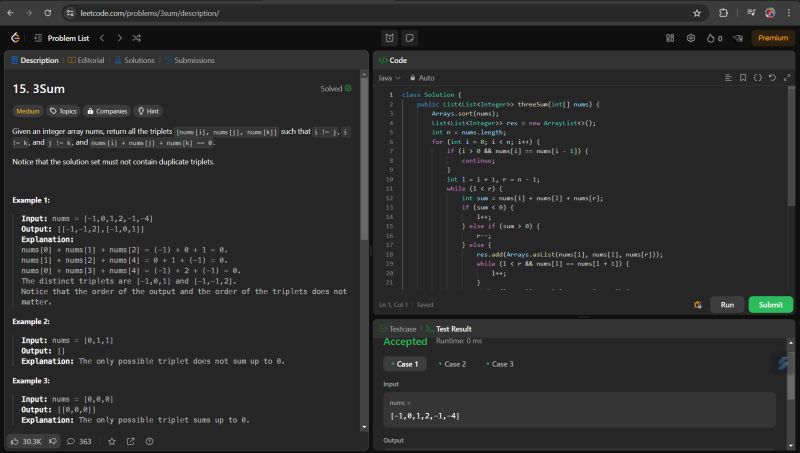Click the LeetCode logo icon
Screen dimensions: 800x453
click(15, 38)
